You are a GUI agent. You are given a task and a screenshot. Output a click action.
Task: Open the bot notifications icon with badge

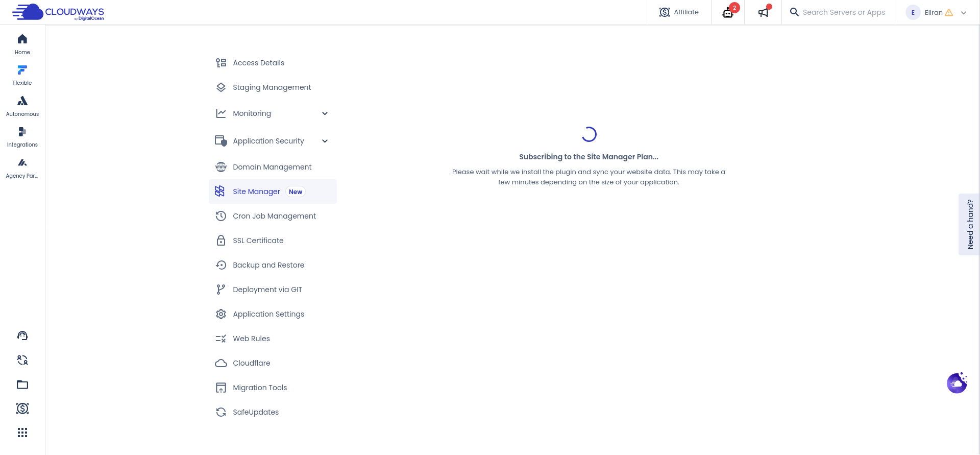pyautogui.click(x=728, y=12)
